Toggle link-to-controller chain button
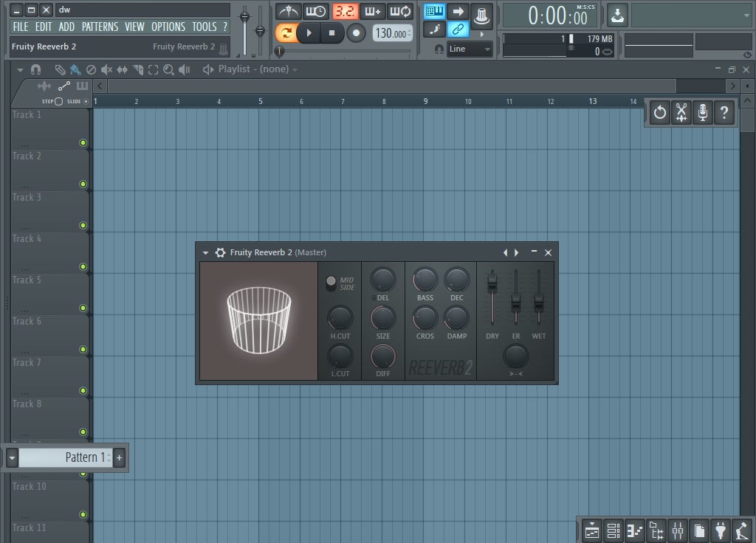The width and height of the screenshot is (756, 543). [x=458, y=30]
